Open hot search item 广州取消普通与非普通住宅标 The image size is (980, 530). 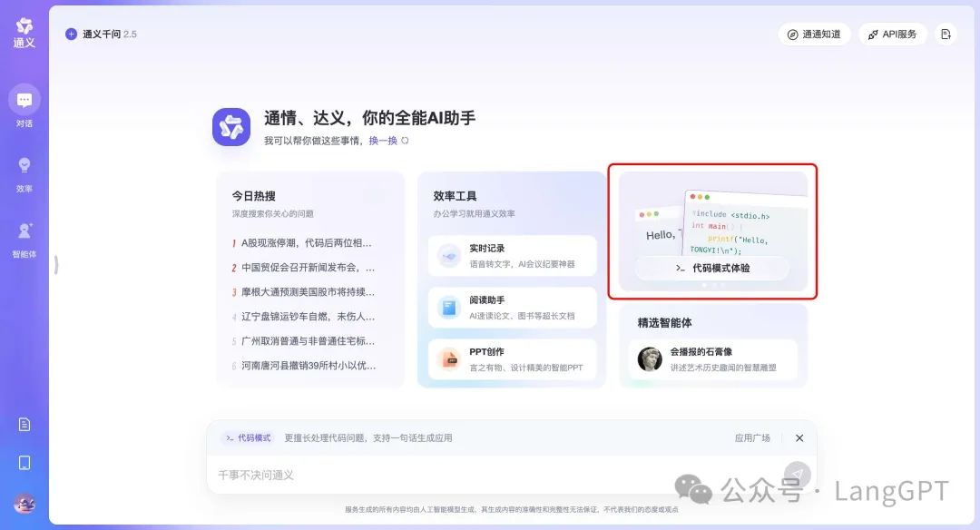tap(303, 340)
